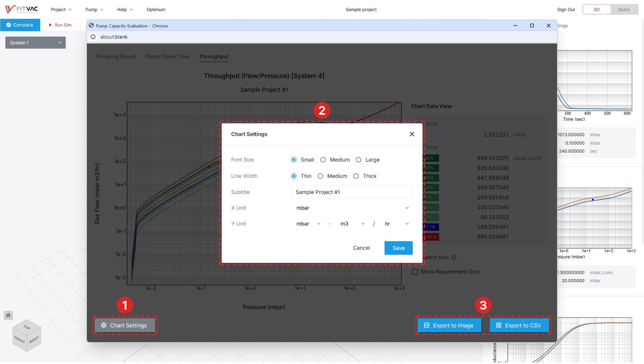Click the 1013.000000 mbar value
The height and width of the screenshot is (364, 644).
coord(571,135)
